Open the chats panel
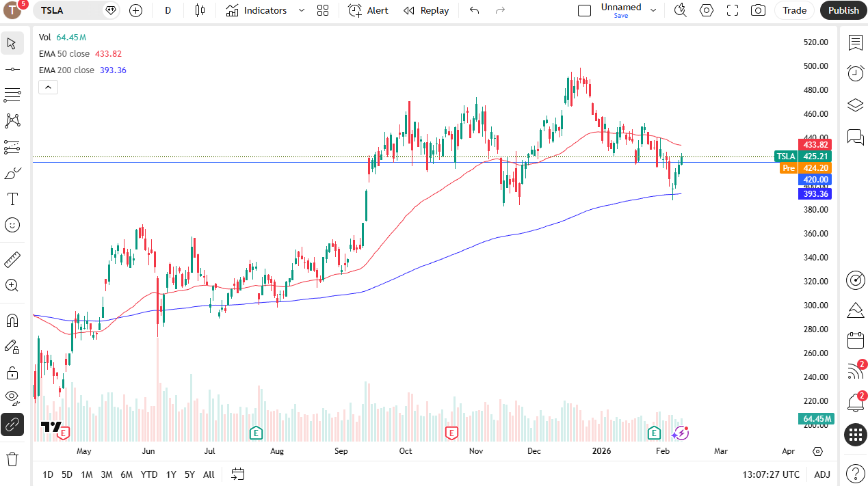 tap(855, 137)
